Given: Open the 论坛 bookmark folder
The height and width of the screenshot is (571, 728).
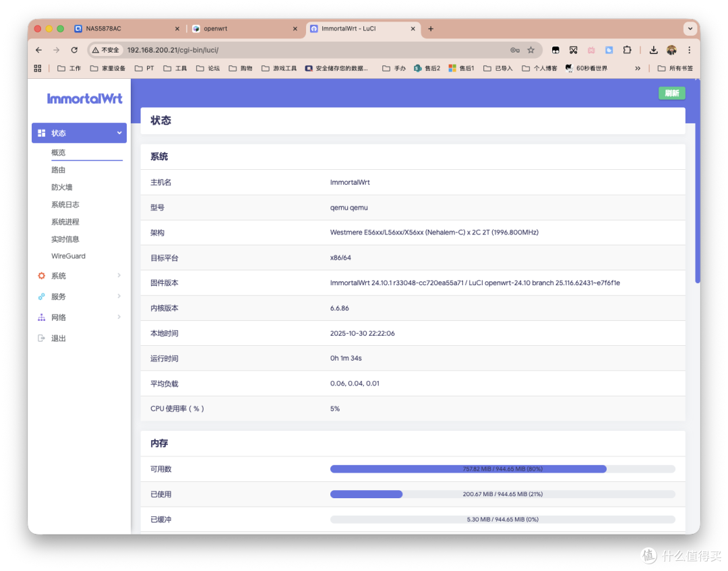Looking at the screenshot, I should pos(208,68).
